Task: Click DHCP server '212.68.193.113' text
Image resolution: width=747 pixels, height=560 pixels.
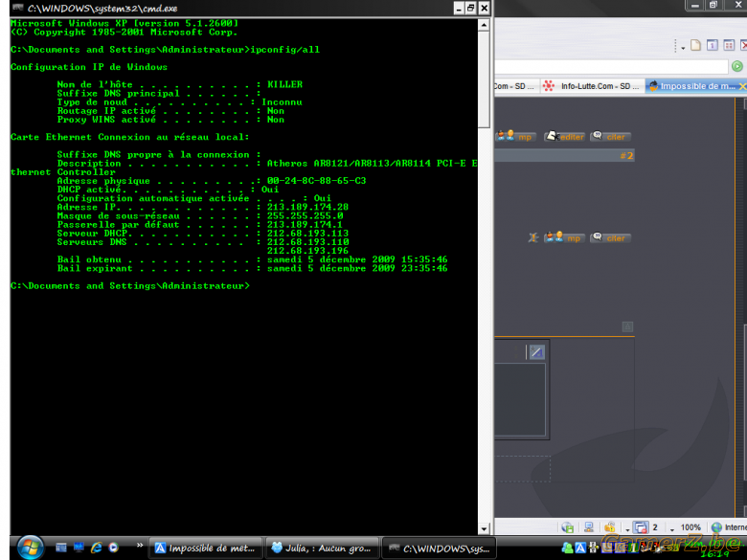Action: pos(307,234)
